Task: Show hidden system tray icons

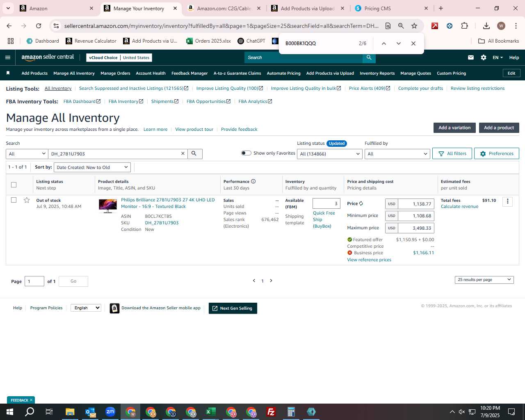Action: click(x=452, y=412)
